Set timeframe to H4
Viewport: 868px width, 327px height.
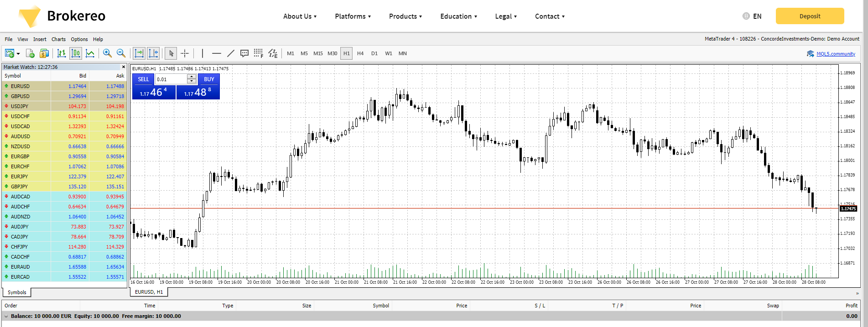coord(360,53)
